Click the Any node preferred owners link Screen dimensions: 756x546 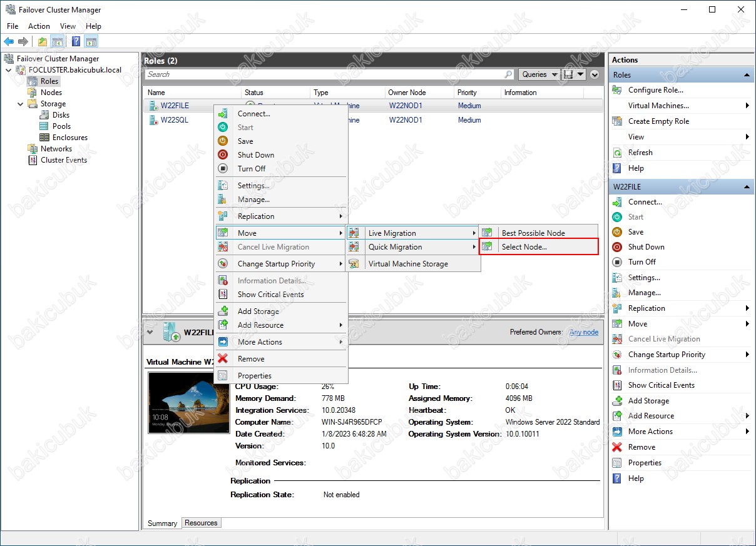583,332
